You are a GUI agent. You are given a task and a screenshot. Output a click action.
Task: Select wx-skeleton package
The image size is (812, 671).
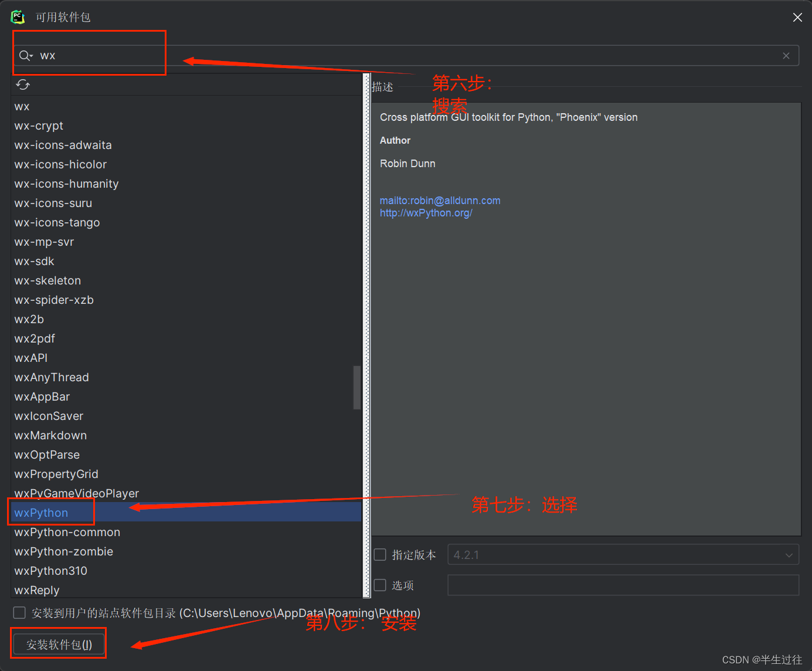(x=186, y=281)
